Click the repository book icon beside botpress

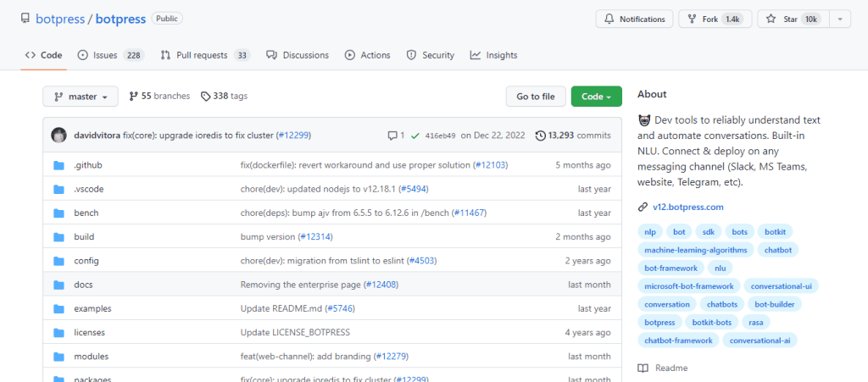[25, 19]
